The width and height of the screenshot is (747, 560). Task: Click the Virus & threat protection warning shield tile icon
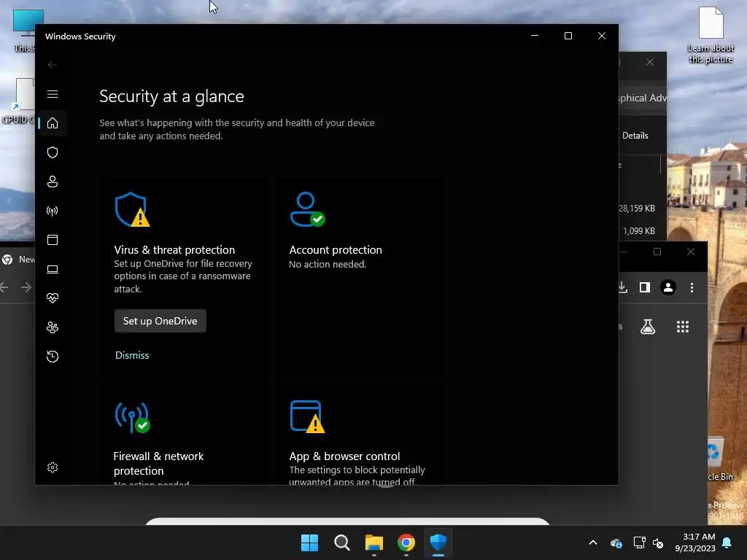click(x=132, y=209)
